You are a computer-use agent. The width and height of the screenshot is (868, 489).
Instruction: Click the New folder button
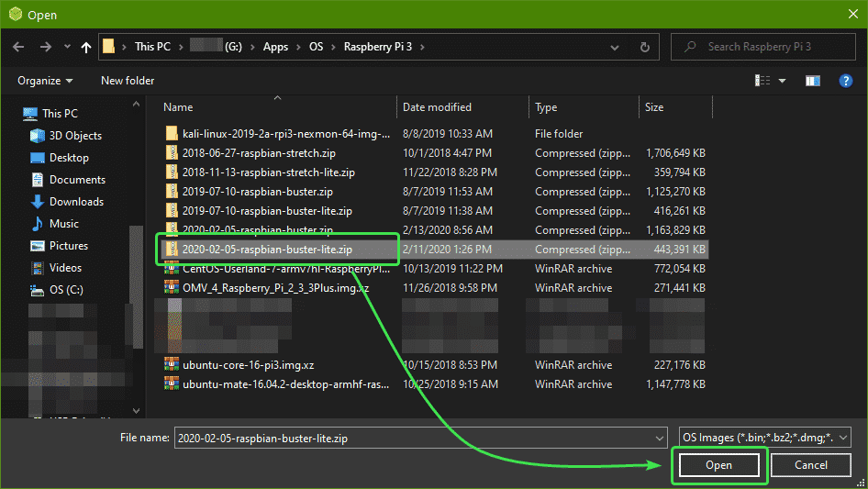[x=128, y=81]
